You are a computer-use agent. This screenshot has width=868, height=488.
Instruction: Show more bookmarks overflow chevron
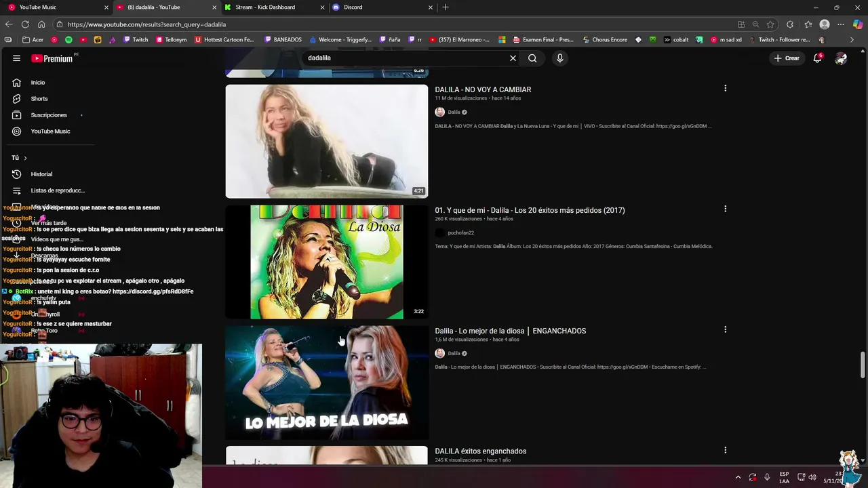tap(852, 40)
